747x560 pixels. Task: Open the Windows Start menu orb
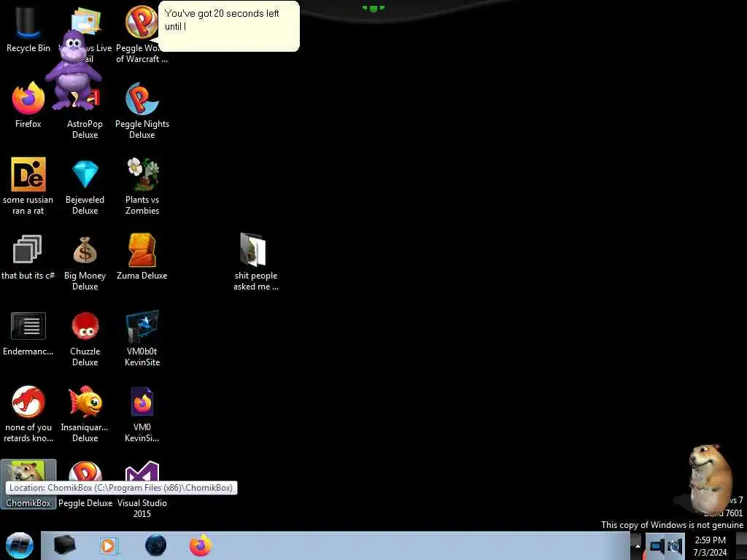[x=20, y=545]
